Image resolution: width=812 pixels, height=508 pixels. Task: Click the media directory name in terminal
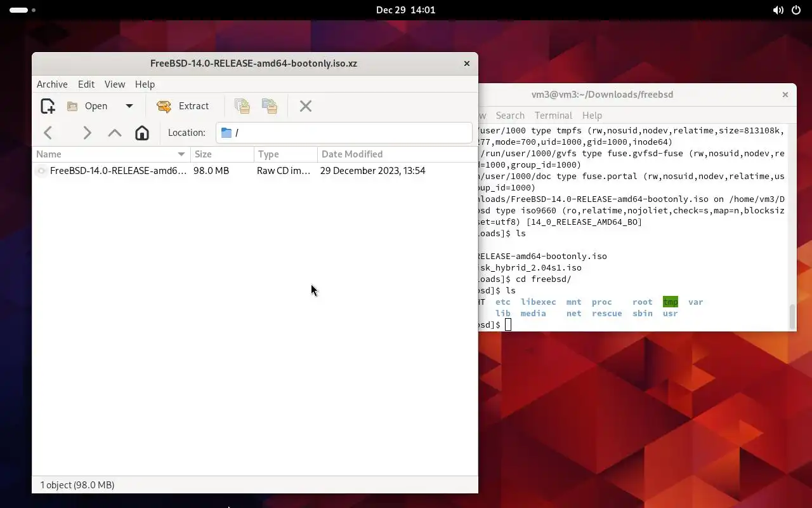click(534, 314)
